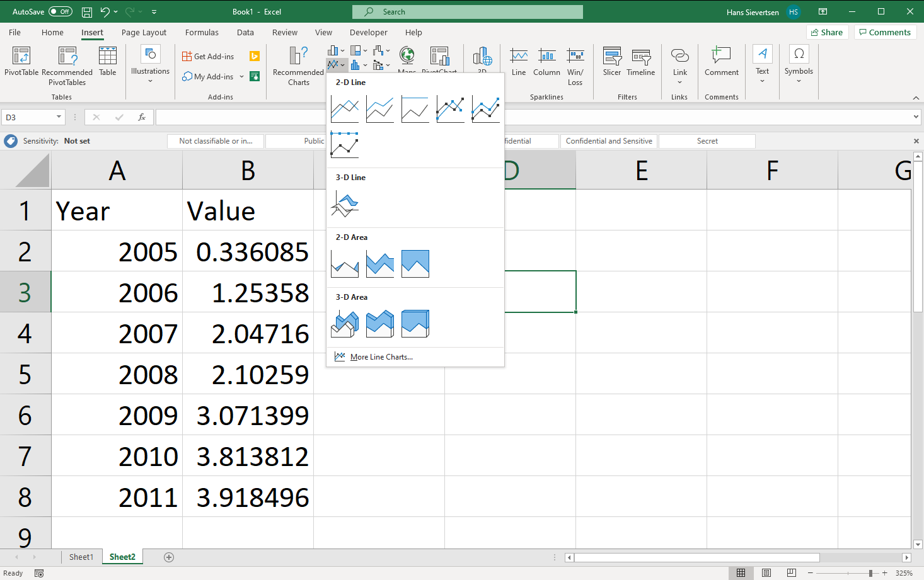
Task: Click the Search box in title bar
Action: pos(468,12)
